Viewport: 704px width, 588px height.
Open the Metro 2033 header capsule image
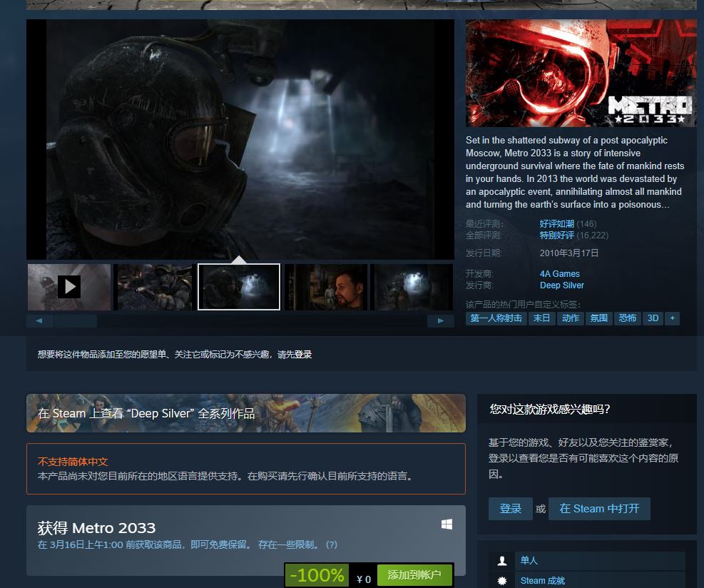581,73
